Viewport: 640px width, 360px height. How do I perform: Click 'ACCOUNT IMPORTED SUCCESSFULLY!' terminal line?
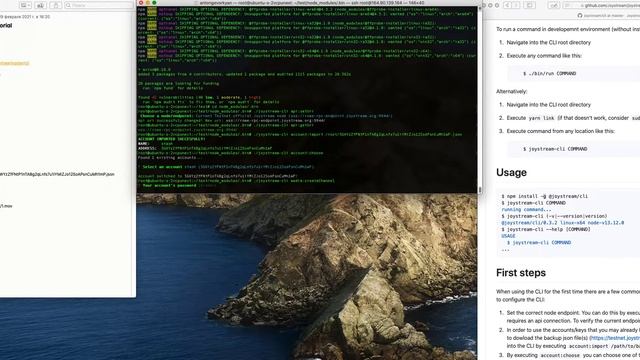click(x=172, y=139)
